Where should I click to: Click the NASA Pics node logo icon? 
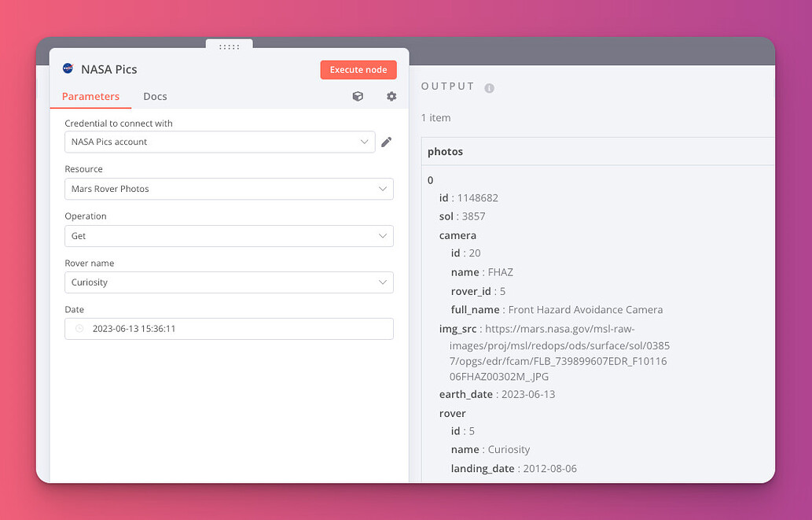tap(68, 69)
